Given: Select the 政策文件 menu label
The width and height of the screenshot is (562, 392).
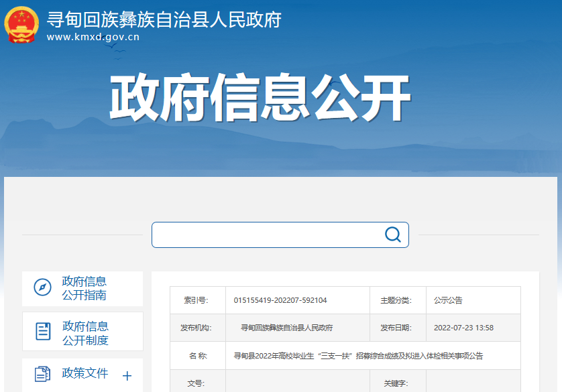Looking at the screenshot, I should [x=85, y=373].
